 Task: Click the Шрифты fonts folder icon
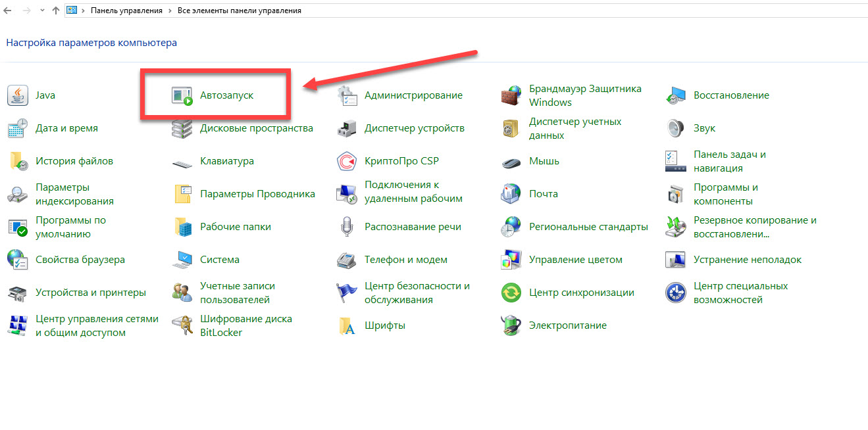coord(347,325)
